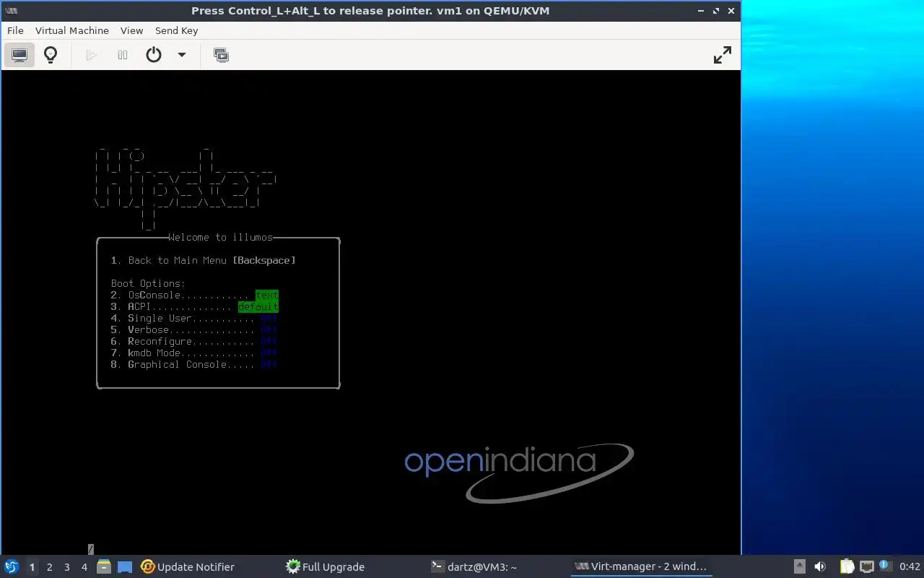924x578 pixels.
Task: Power on the virtual machine play icon
Action: pyautogui.click(x=91, y=55)
